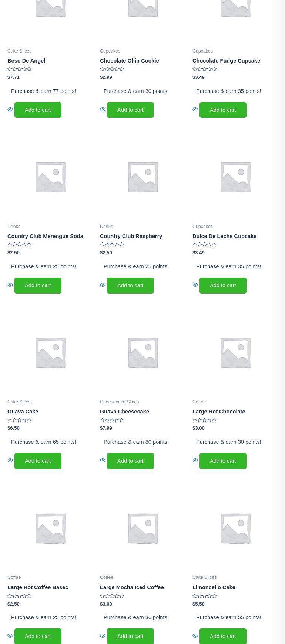This screenshot has width=285, height=644.
Task: Add Large Hot Coffee Basec to cart
Action: (x=38, y=636)
